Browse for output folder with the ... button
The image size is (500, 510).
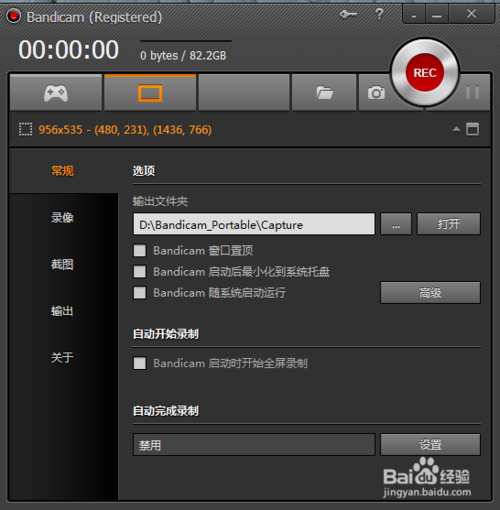[x=396, y=224]
